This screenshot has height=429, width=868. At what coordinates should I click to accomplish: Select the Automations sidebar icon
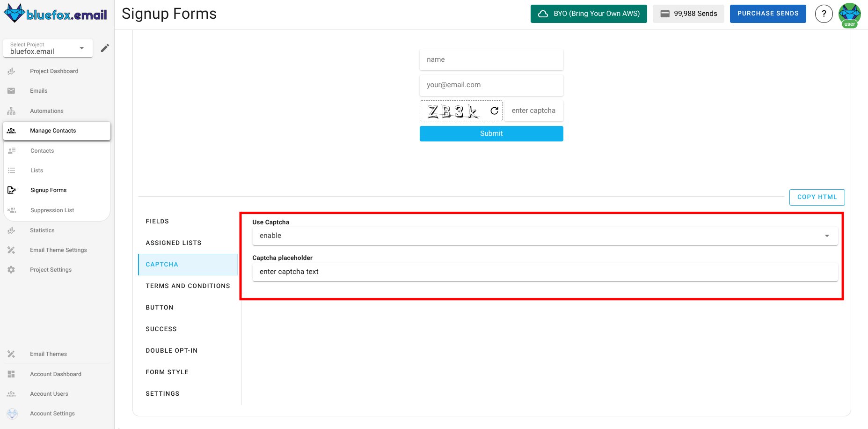click(x=11, y=111)
